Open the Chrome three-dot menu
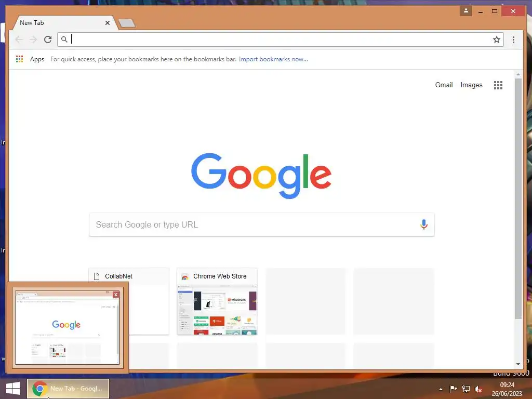 (x=513, y=39)
